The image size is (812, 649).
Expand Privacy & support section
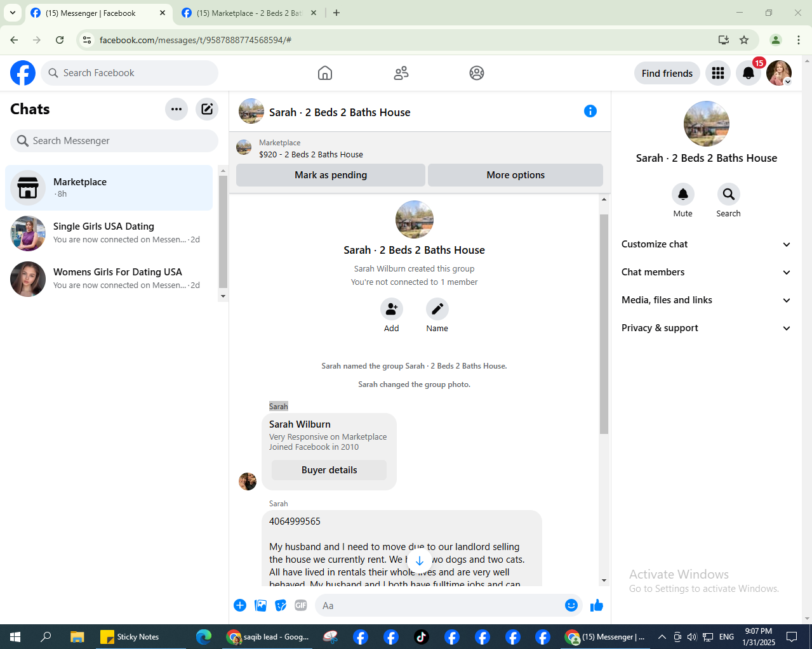click(x=707, y=328)
